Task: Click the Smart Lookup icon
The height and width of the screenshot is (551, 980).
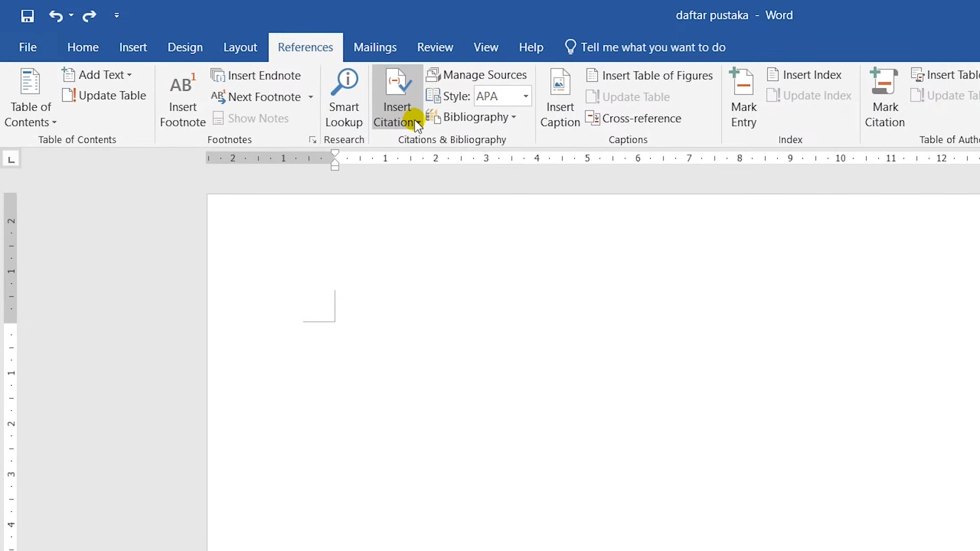Action: click(344, 97)
